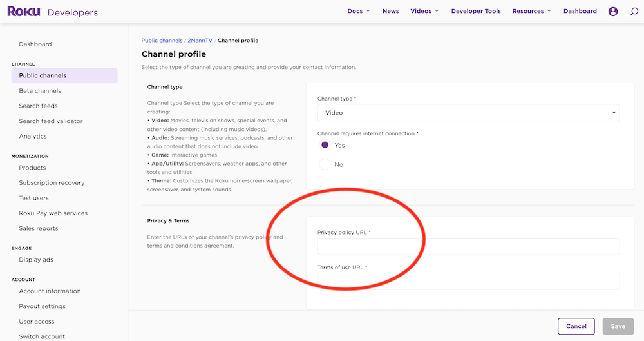The width and height of the screenshot is (644, 341).
Task: Open Analytics in the sidebar
Action: point(33,137)
